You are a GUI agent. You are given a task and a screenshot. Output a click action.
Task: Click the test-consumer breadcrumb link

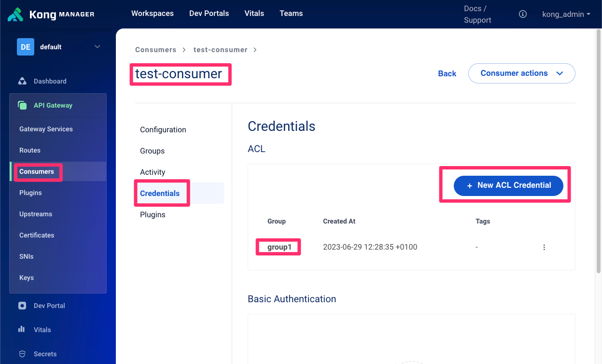click(221, 50)
